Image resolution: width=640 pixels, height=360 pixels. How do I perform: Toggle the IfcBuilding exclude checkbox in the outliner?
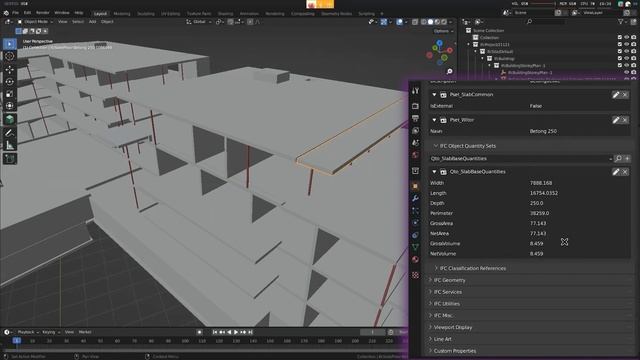coord(620,58)
